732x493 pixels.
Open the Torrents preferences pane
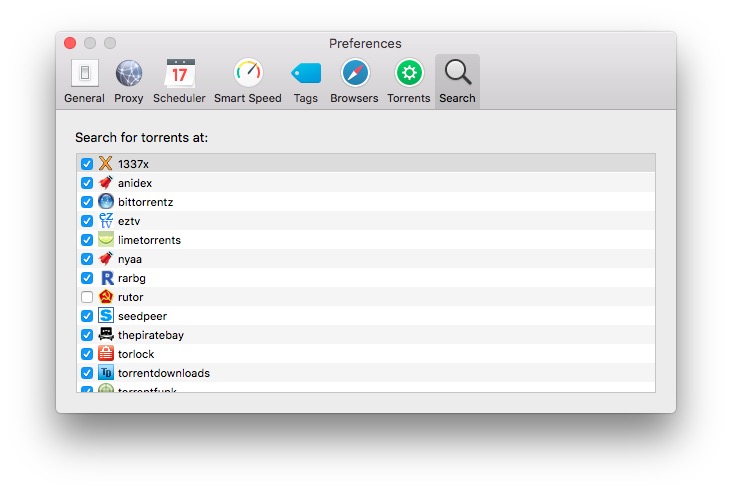(x=408, y=81)
